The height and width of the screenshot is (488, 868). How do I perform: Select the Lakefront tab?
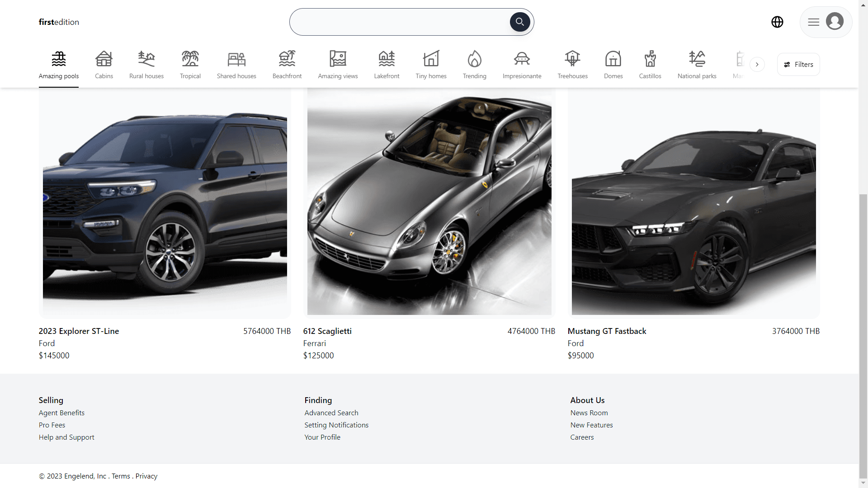click(386, 64)
